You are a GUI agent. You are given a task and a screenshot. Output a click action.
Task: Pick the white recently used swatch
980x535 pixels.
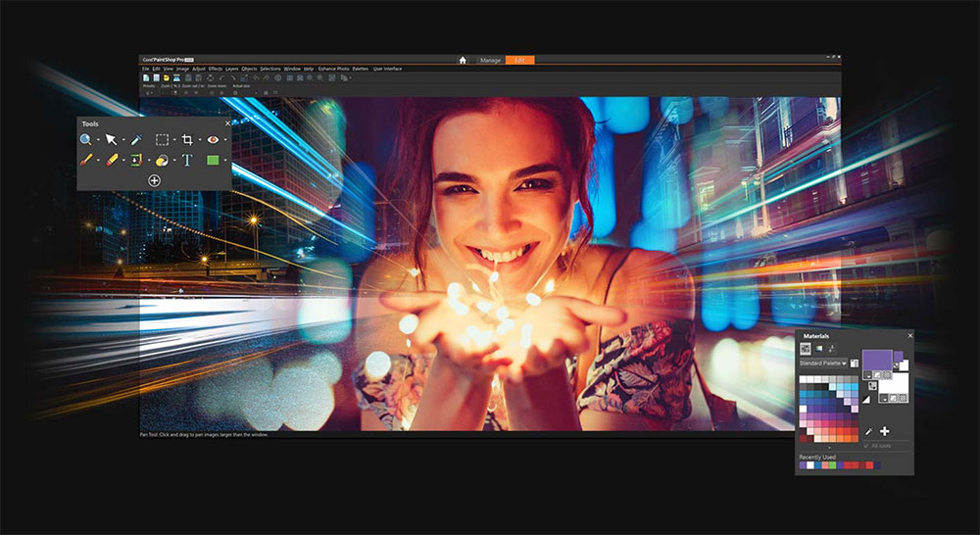(x=810, y=465)
